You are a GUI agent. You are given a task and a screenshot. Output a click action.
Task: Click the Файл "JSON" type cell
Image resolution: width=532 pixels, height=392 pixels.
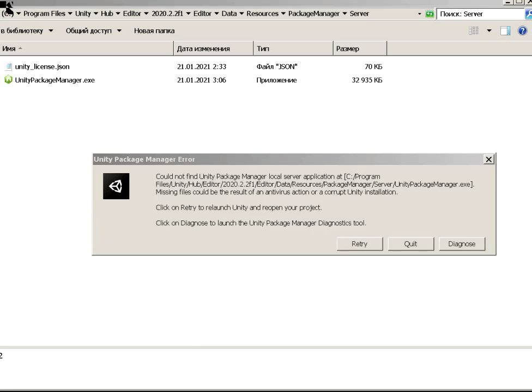coord(277,67)
